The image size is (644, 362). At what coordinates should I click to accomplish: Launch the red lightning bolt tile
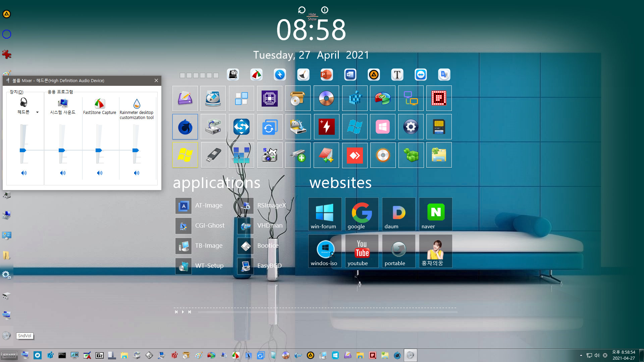pyautogui.click(x=326, y=127)
